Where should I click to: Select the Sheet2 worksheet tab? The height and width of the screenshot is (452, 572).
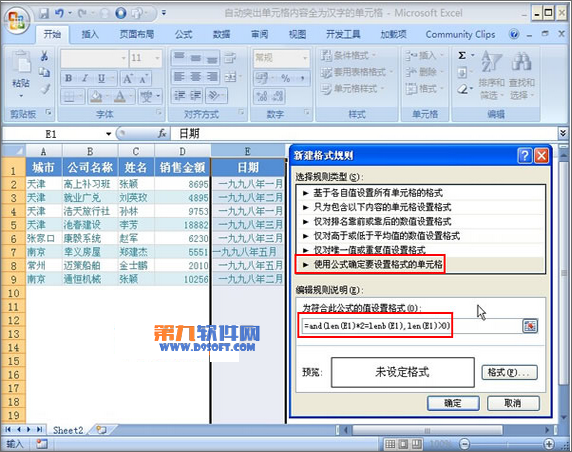[68, 430]
